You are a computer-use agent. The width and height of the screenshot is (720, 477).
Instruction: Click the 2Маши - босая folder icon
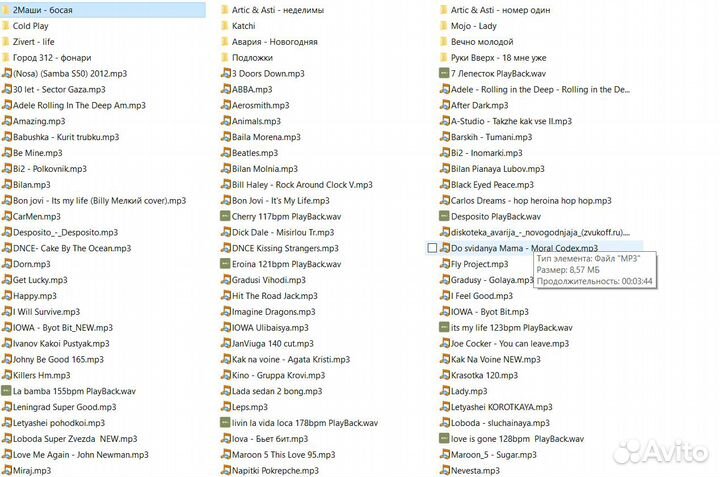point(5,9)
